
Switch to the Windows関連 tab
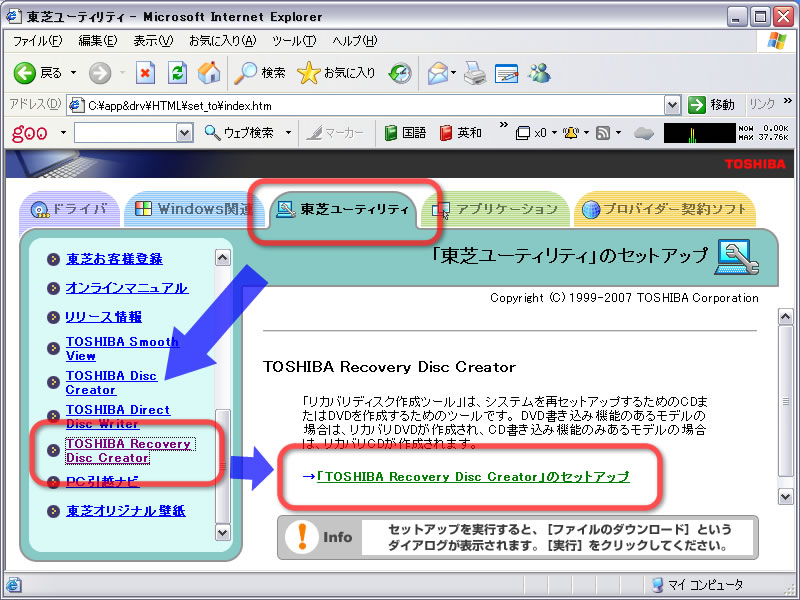(x=193, y=209)
